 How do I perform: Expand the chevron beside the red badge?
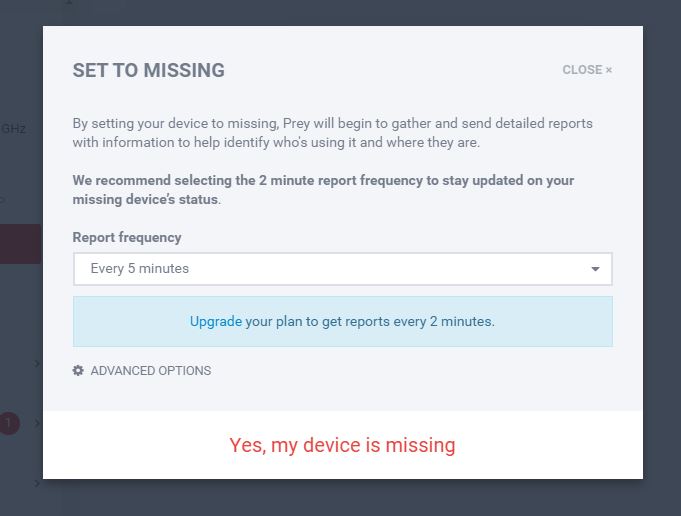(37, 424)
